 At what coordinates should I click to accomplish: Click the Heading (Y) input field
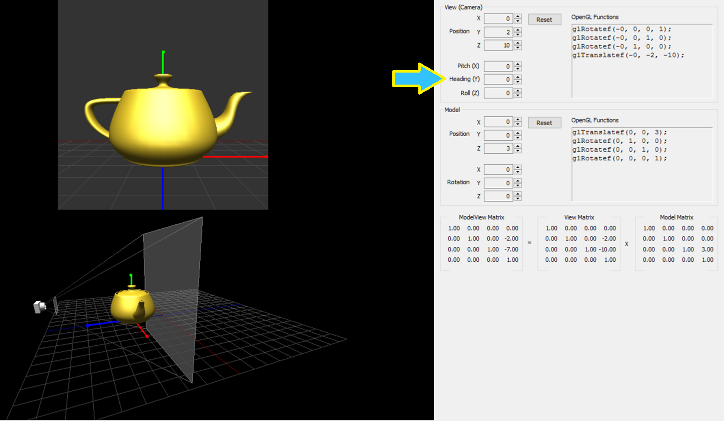point(498,79)
